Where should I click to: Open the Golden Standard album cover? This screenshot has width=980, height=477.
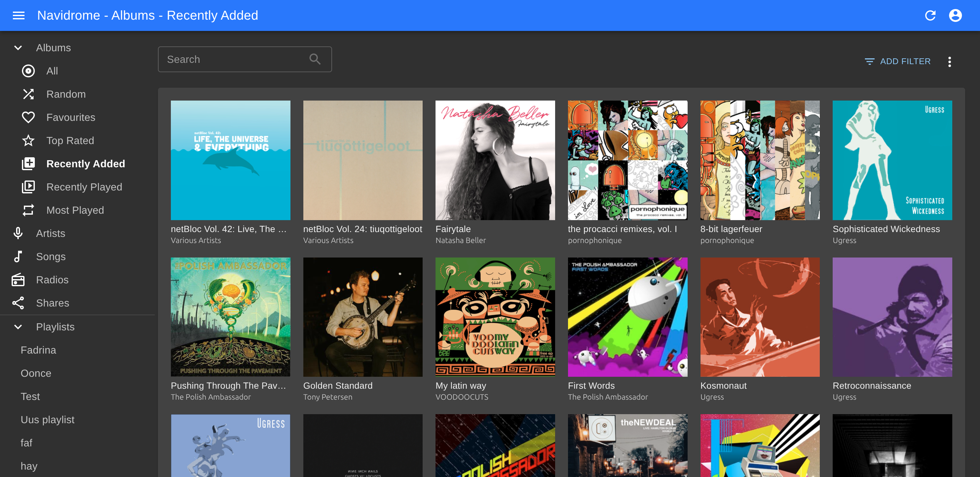363,317
